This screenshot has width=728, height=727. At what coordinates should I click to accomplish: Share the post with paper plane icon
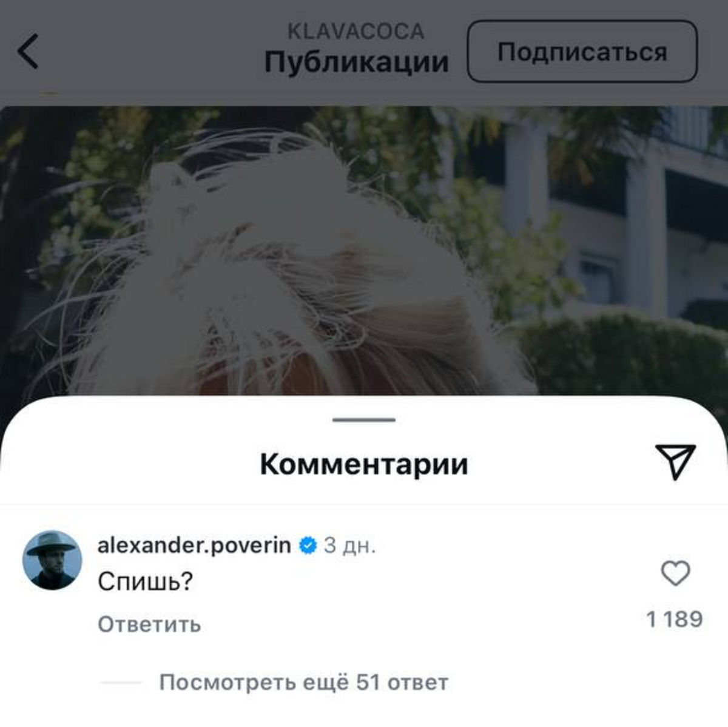coord(675,461)
